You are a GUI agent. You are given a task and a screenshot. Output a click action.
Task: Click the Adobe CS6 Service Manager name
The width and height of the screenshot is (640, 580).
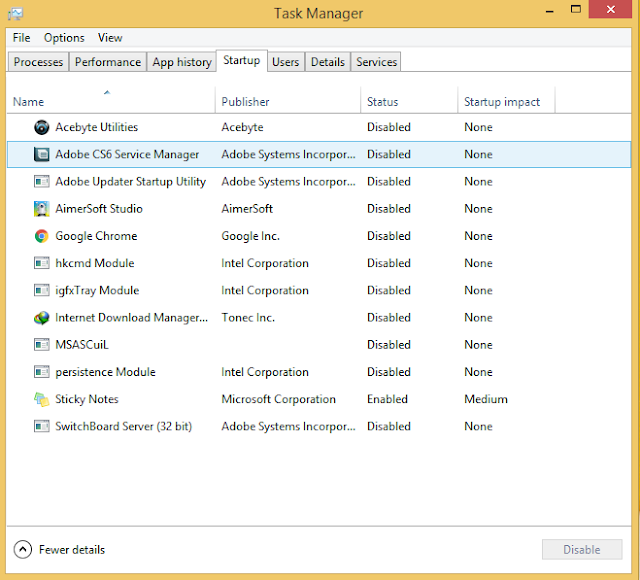[x=127, y=154]
